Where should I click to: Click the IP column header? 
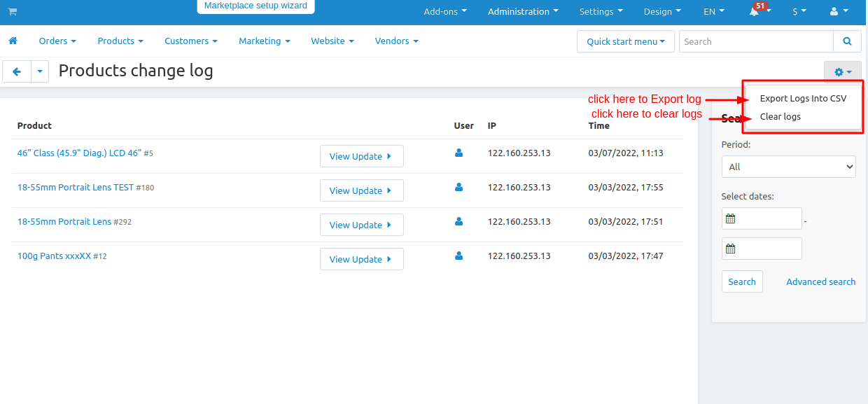pyautogui.click(x=492, y=126)
